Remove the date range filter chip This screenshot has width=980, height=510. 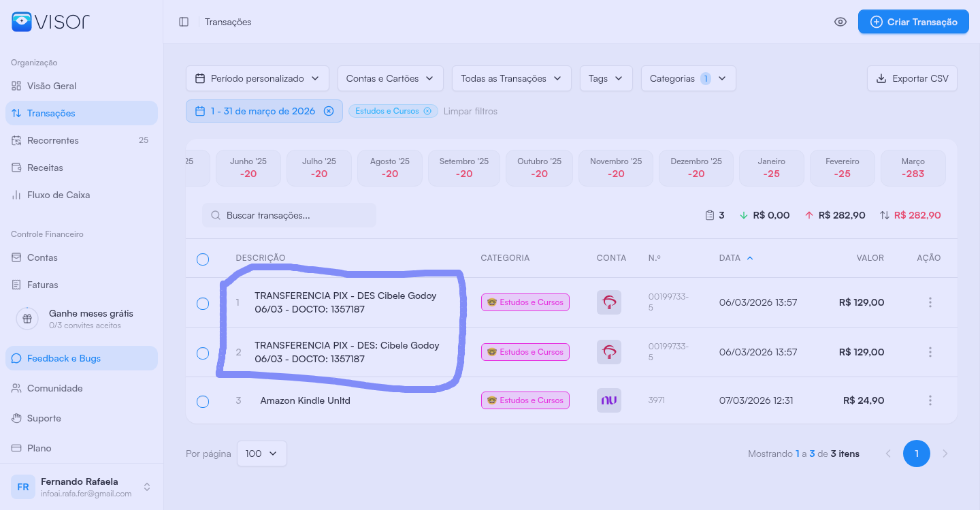(329, 111)
